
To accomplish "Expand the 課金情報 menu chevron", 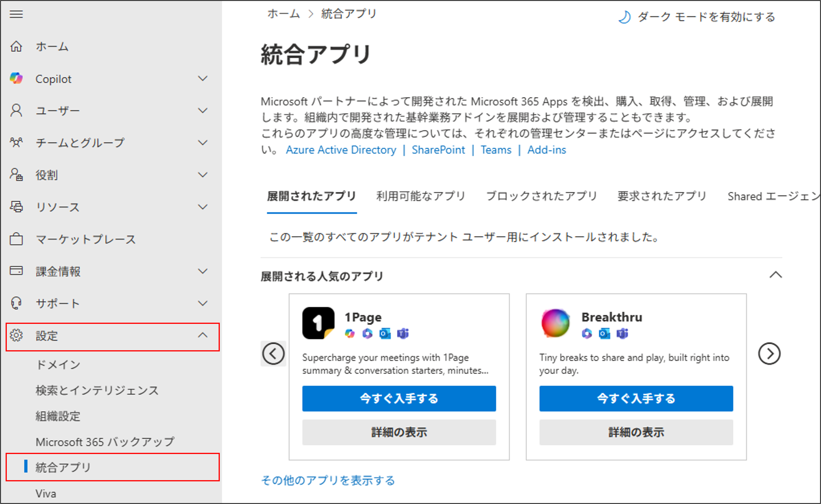I will click(203, 271).
